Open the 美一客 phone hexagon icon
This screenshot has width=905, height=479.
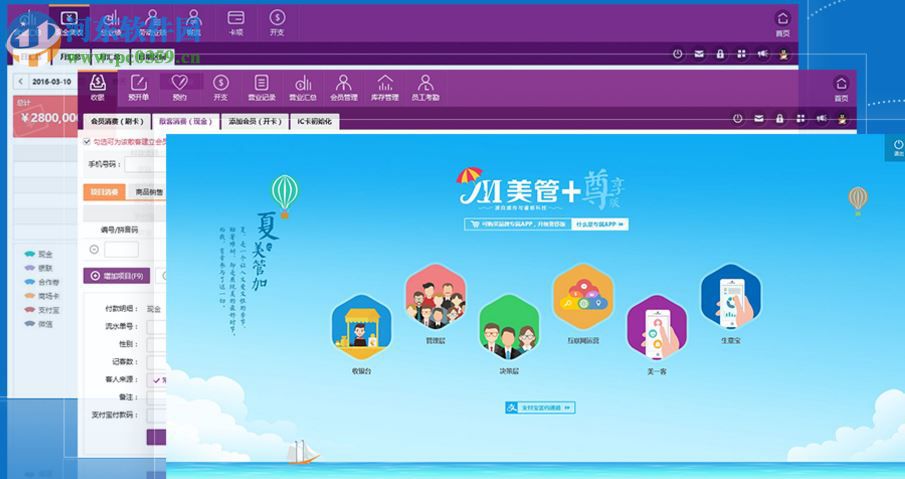[x=656, y=327]
